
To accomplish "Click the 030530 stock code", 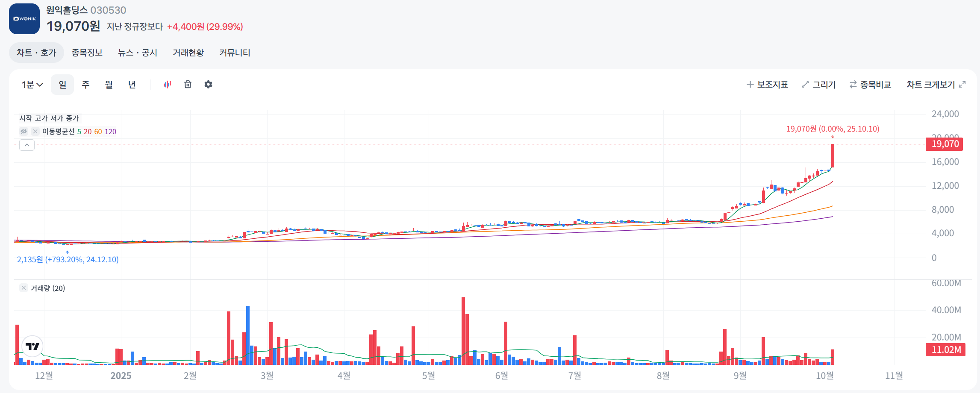I will coord(108,10).
